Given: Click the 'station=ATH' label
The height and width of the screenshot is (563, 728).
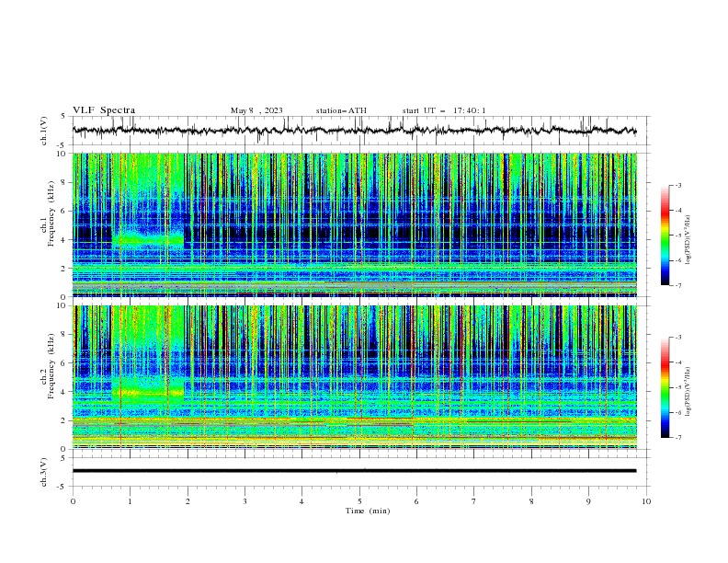Looking at the screenshot, I should [341, 110].
